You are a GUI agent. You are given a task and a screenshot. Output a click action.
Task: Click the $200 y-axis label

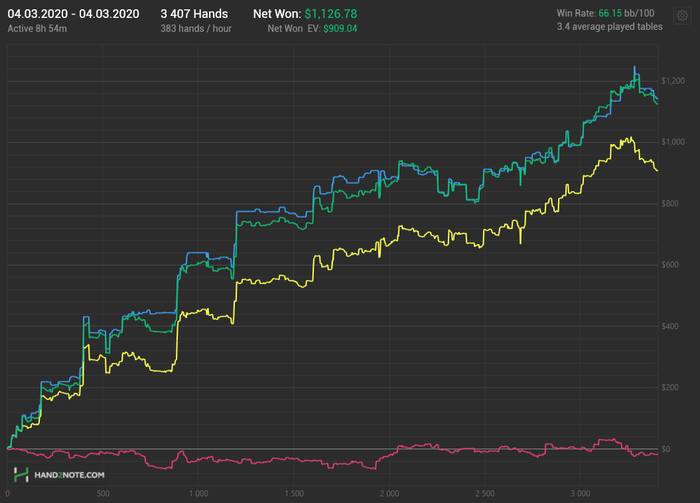(670, 387)
